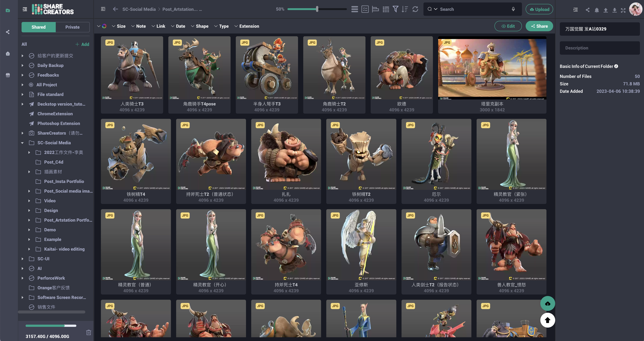Click the microphone voice search icon

point(513,9)
